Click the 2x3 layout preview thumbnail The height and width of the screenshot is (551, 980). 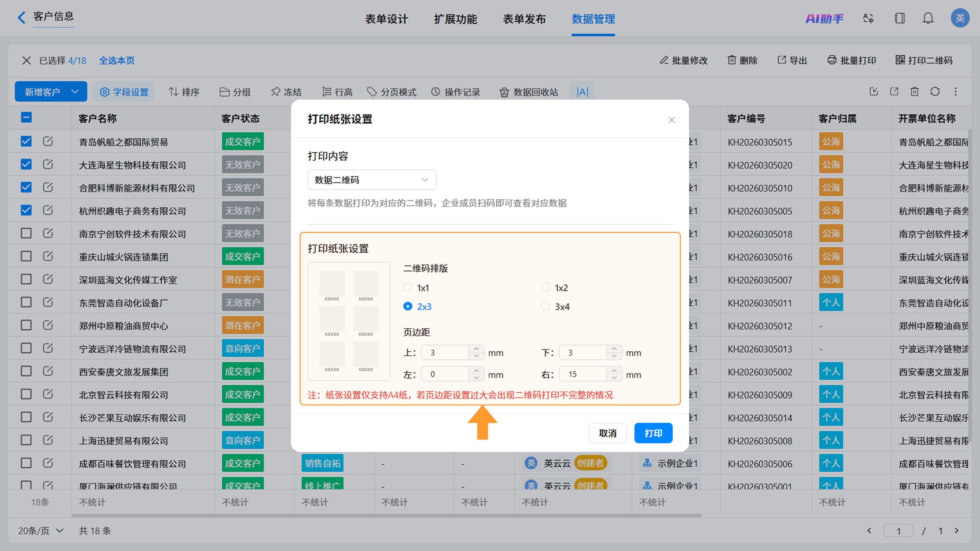pyautogui.click(x=349, y=321)
